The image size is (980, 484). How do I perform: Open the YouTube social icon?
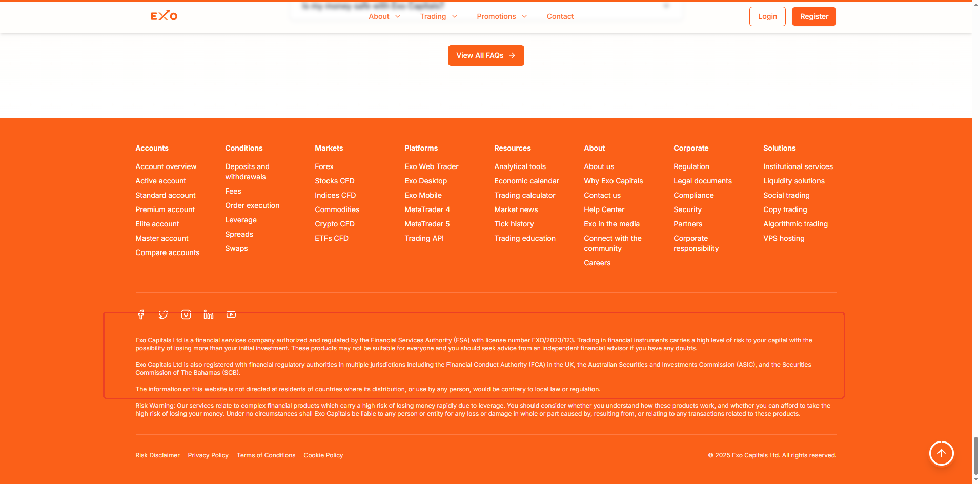231,314
